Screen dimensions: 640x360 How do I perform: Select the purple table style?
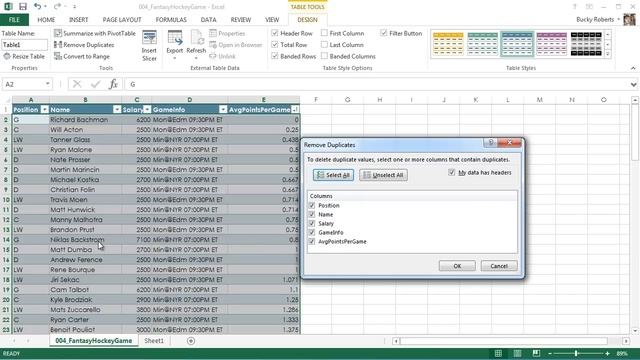(552, 44)
